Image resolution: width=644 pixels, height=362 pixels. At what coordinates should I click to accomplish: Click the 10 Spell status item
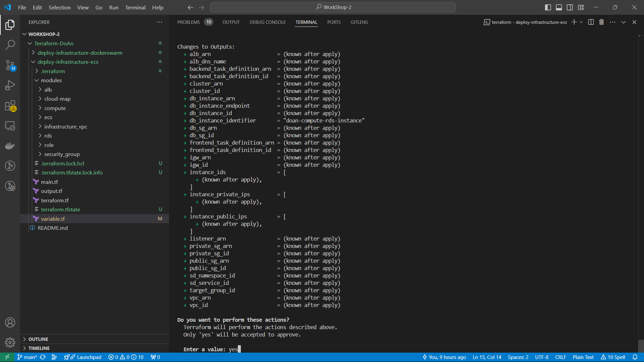pos(613,357)
